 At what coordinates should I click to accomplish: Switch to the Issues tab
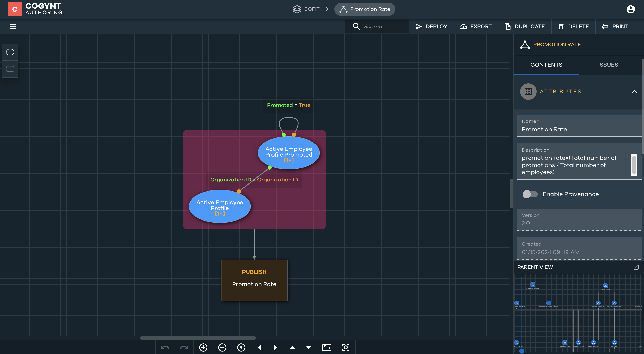(608, 65)
